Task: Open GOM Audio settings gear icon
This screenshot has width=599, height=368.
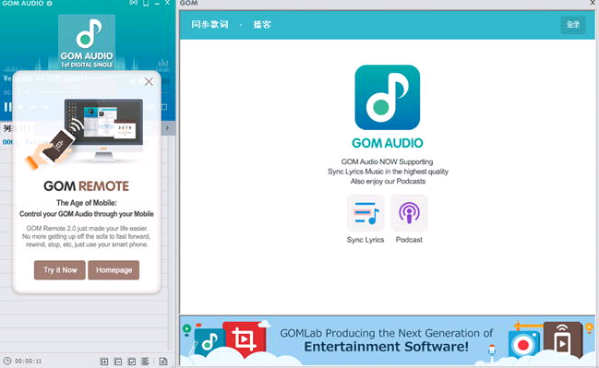Action: click(x=49, y=3)
